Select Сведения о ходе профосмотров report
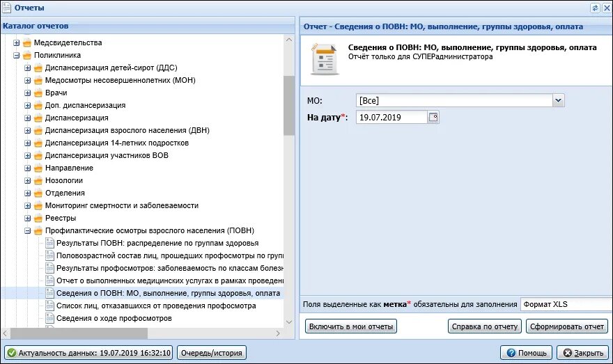Viewport: 613px width, 364px height. 114,318
